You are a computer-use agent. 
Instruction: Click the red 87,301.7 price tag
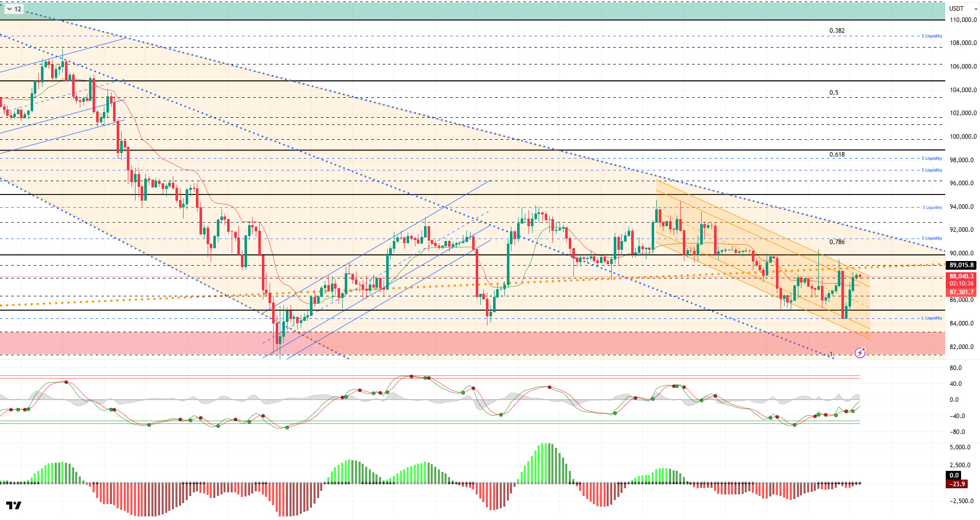pos(962,292)
